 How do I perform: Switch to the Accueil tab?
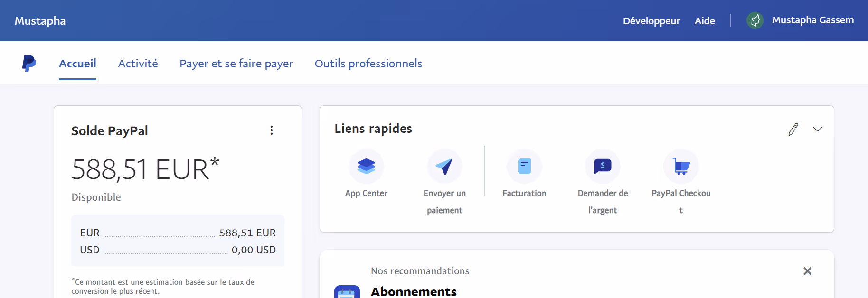[77, 64]
